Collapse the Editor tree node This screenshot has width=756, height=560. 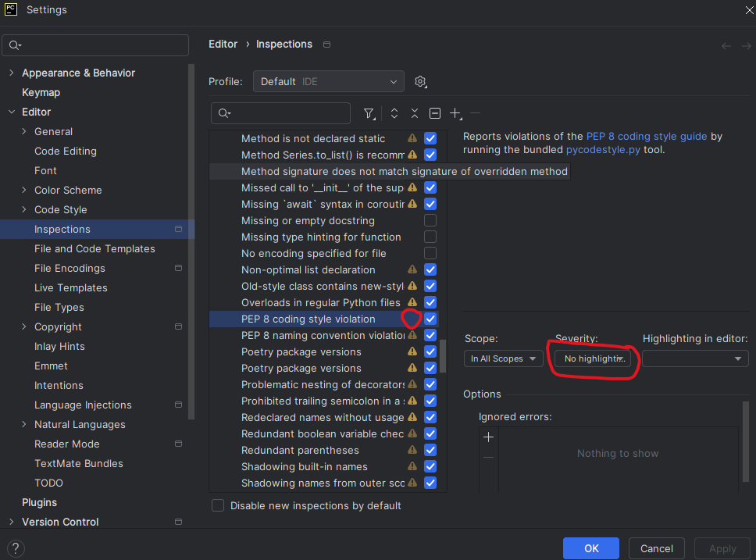12,112
